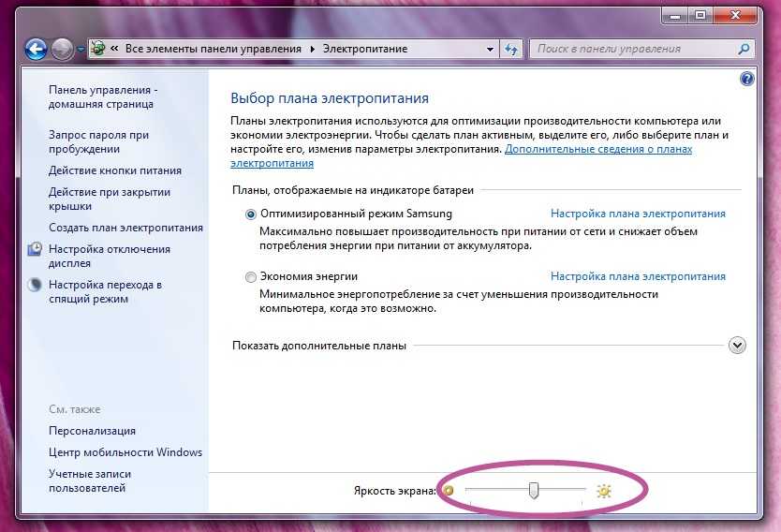The image size is (781, 532).
Task: Go to Все элементы панели управления breadcrumb
Action: pos(214,49)
